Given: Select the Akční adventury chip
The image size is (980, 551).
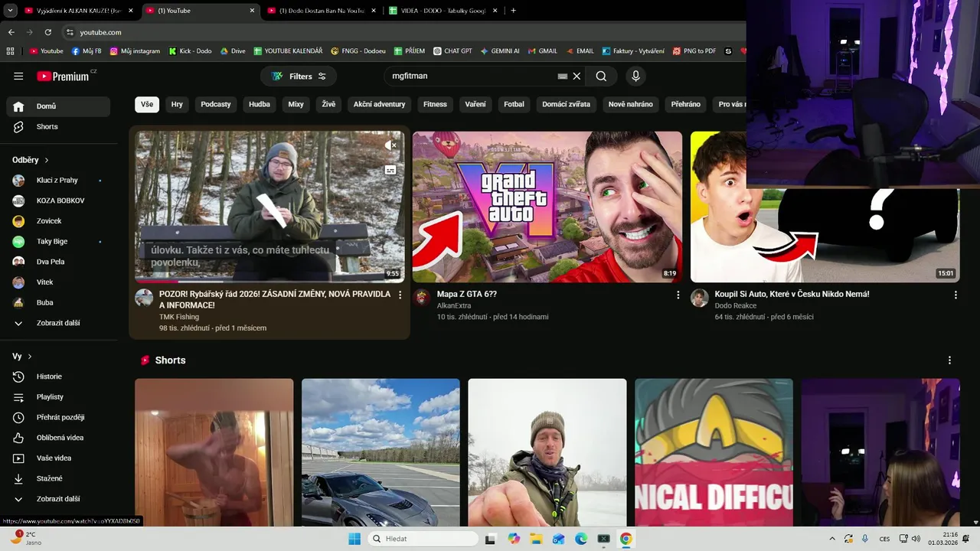Looking at the screenshot, I should pyautogui.click(x=379, y=104).
